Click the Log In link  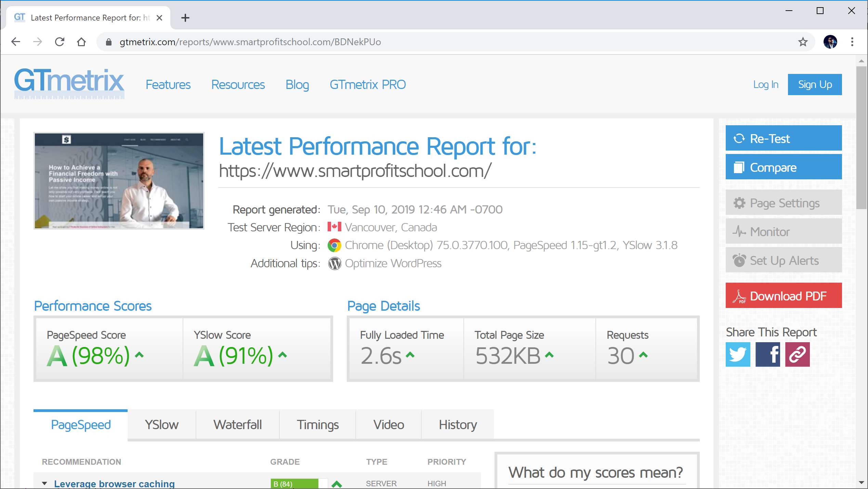(766, 85)
